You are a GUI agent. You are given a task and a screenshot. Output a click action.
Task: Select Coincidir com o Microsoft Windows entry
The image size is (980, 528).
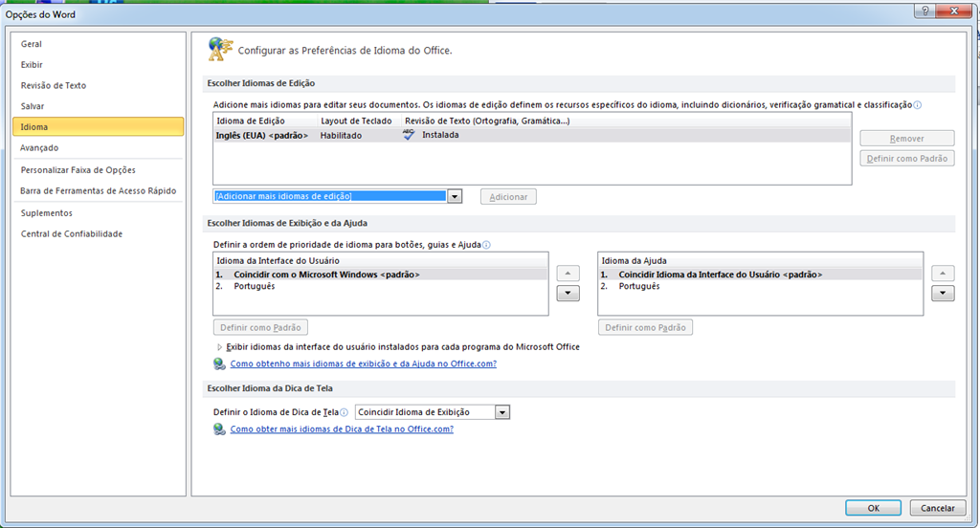point(381,275)
